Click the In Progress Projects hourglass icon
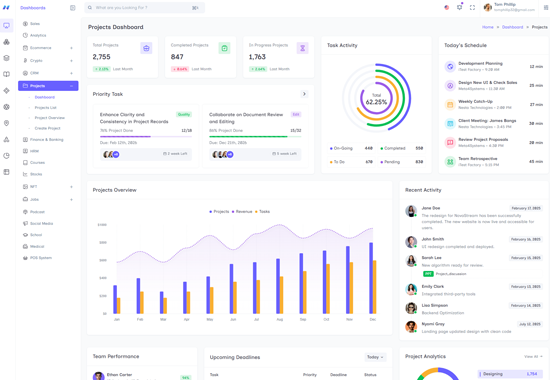Image resolution: width=550 pixels, height=380 pixels. [302, 48]
